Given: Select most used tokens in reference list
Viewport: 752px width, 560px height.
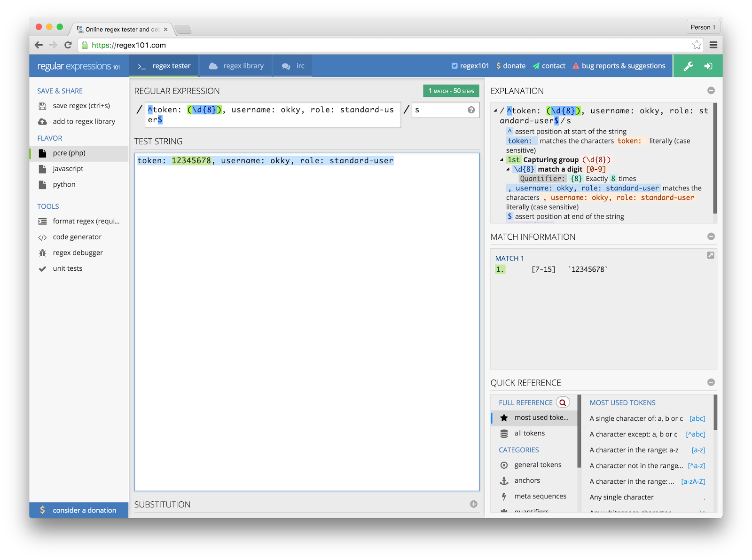Looking at the screenshot, I should [x=534, y=418].
